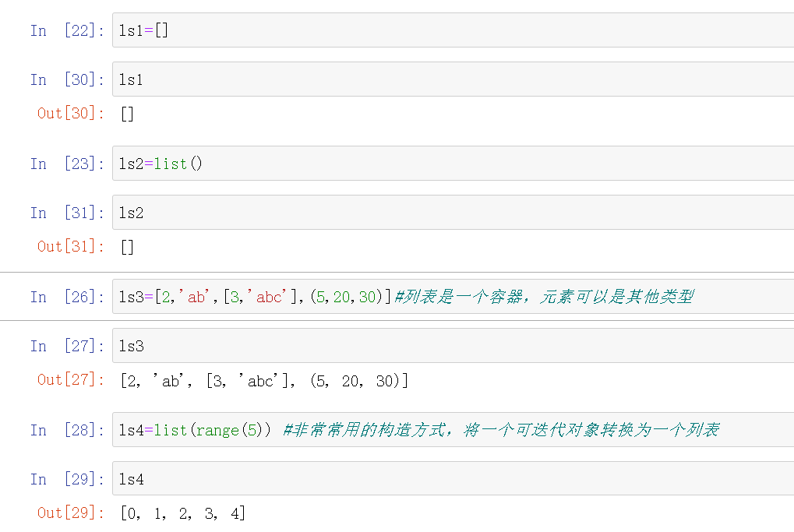
Task: Click the code cell containing ls1=[]
Action: click(452, 30)
